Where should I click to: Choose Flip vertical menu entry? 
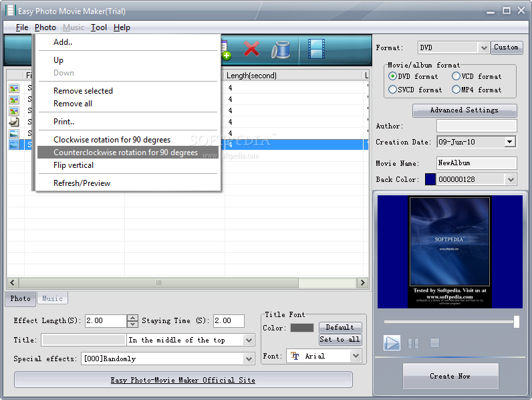[x=128, y=165]
